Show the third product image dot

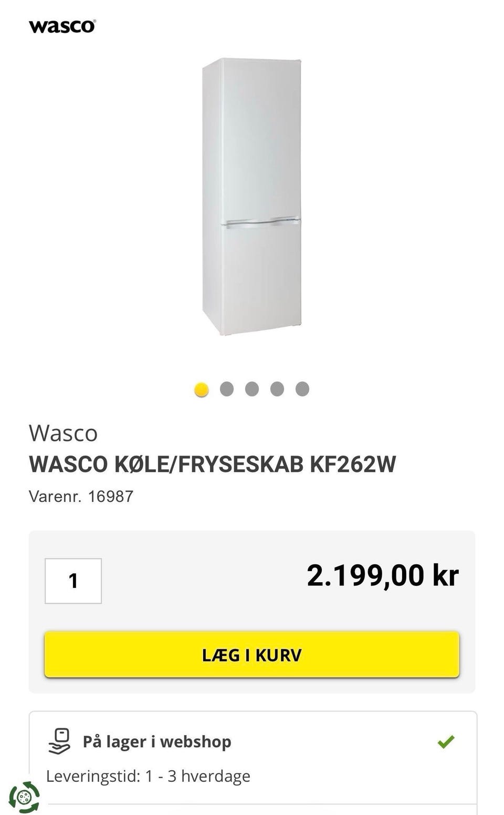pyautogui.click(x=252, y=389)
